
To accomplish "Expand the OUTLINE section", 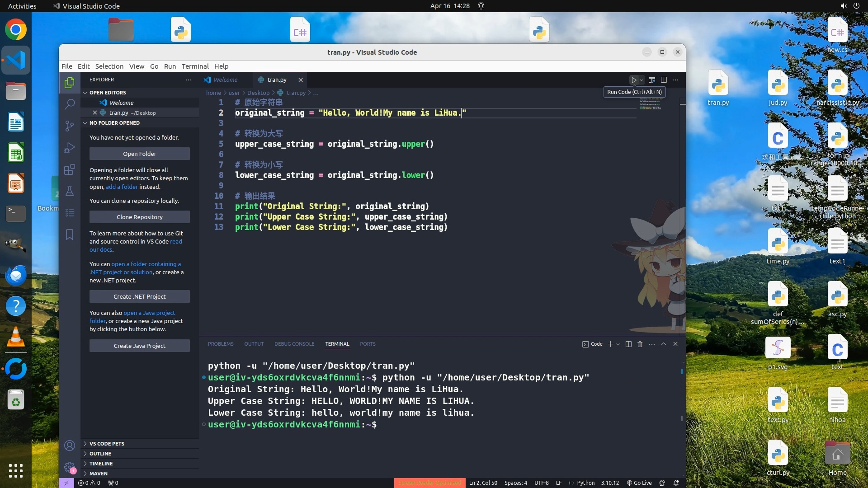I will click(x=100, y=454).
